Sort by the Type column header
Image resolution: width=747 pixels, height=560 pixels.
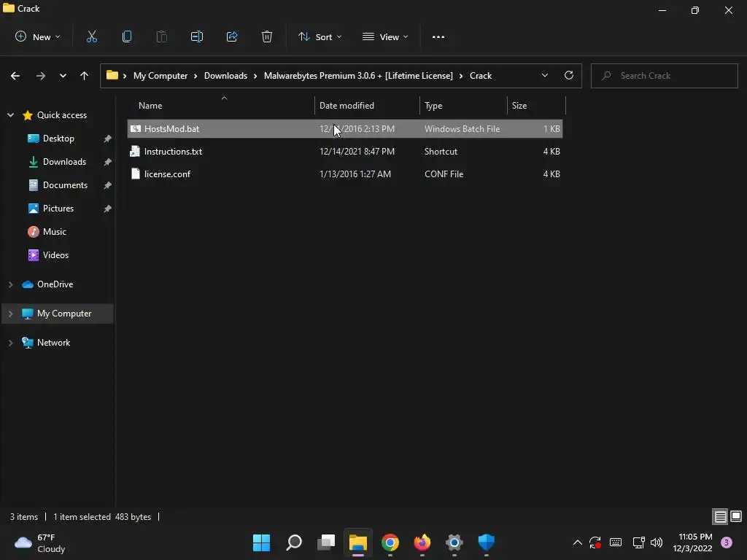click(x=463, y=106)
